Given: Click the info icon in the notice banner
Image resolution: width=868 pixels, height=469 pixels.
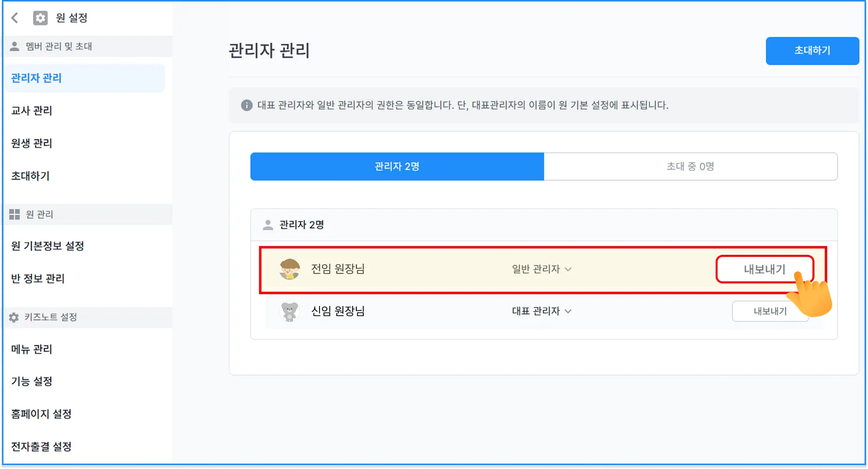Looking at the screenshot, I should click(247, 105).
